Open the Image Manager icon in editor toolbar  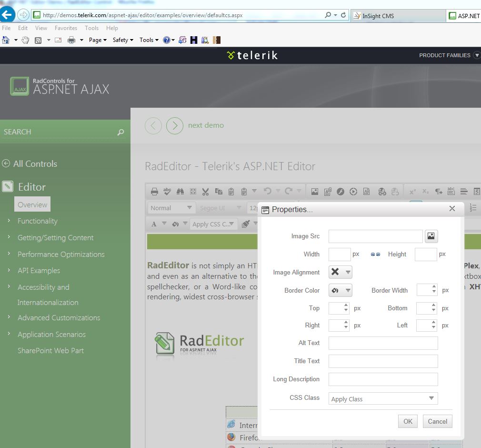[315, 192]
